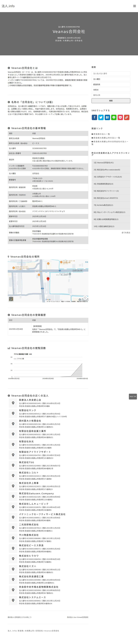Open ranking entry 2位 株式会社office watanabe
Image resolution: width=138 pixels, height=644 pixels.
111,170
